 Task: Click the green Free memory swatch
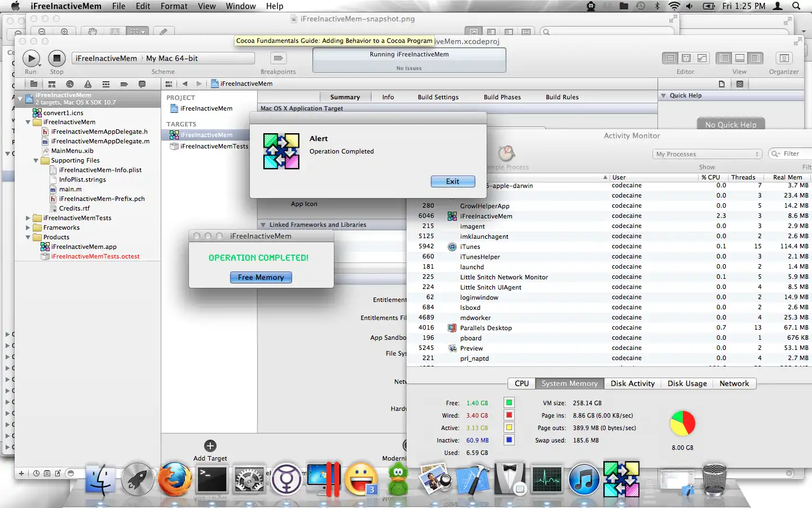pos(509,402)
